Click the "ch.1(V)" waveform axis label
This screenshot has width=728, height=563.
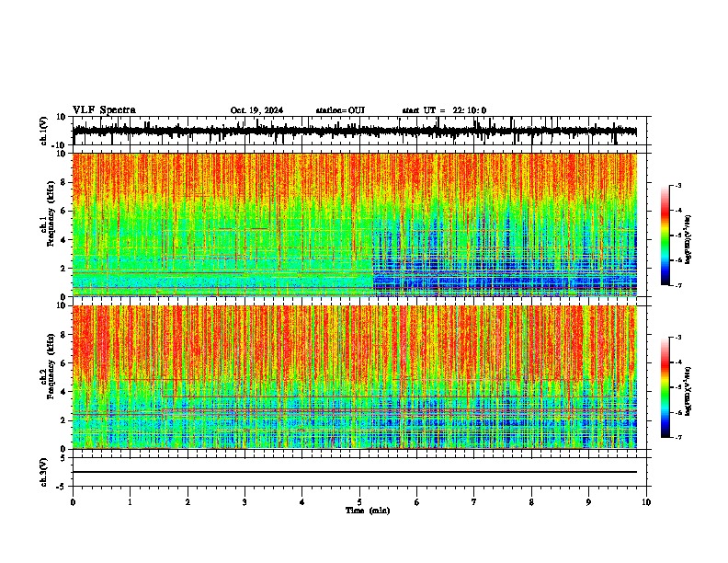(44, 131)
